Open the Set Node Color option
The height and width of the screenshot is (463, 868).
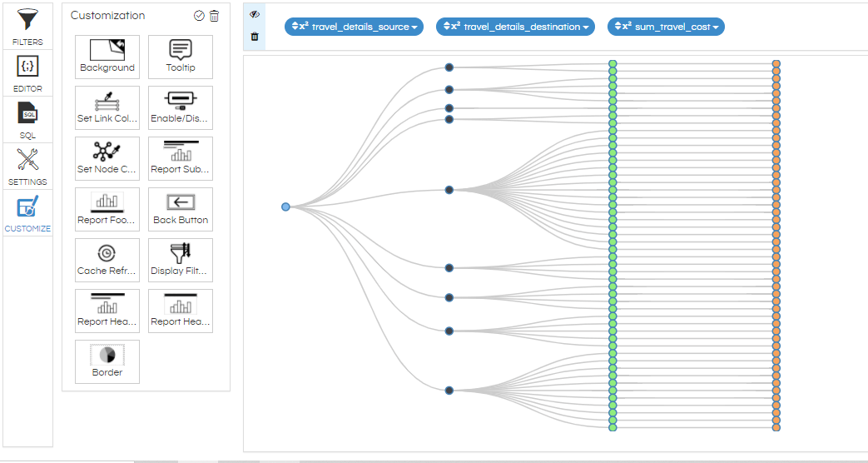tap(107, 158)
